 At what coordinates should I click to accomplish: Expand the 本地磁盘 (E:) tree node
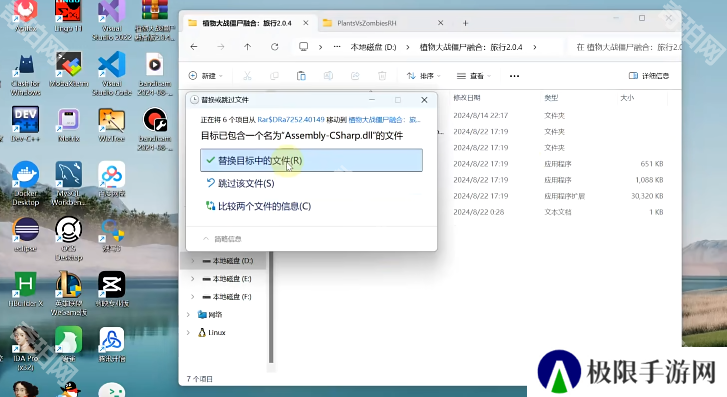[193, 279]
